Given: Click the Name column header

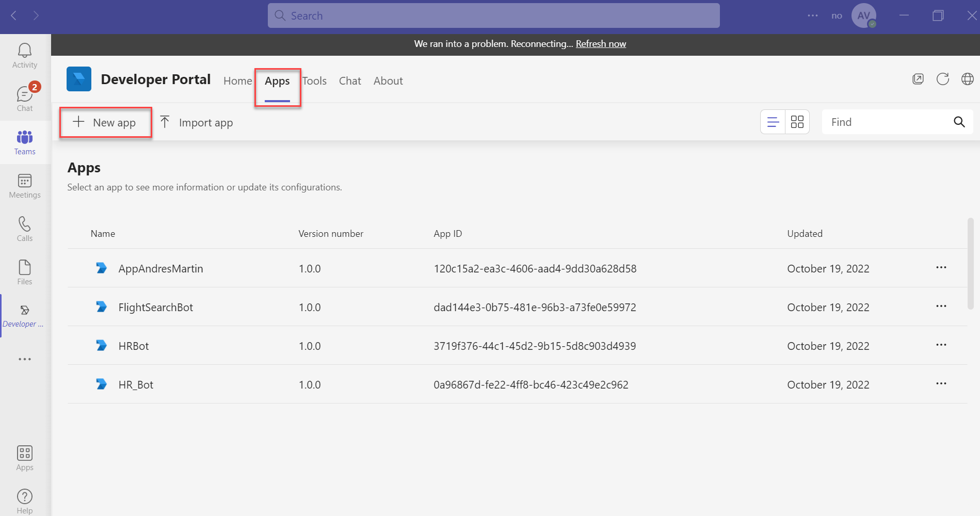Looking at the screenshot, I should coord(103,234).
